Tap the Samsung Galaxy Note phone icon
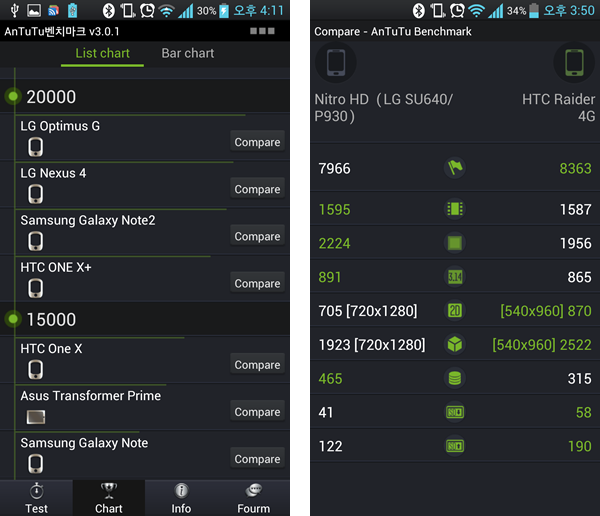The height and width of the screenshot is (516, 600). pyautogui.click(x=36, y=464)
